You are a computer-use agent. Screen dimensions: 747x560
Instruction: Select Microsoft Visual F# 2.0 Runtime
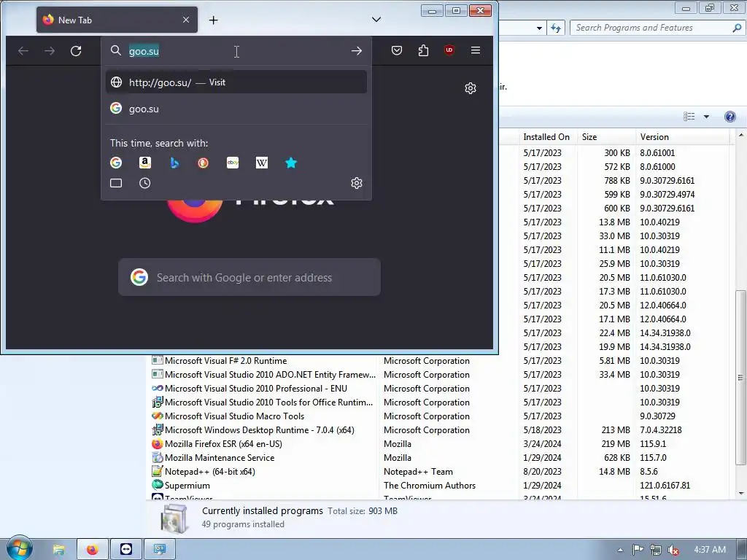tap(226, 361)
